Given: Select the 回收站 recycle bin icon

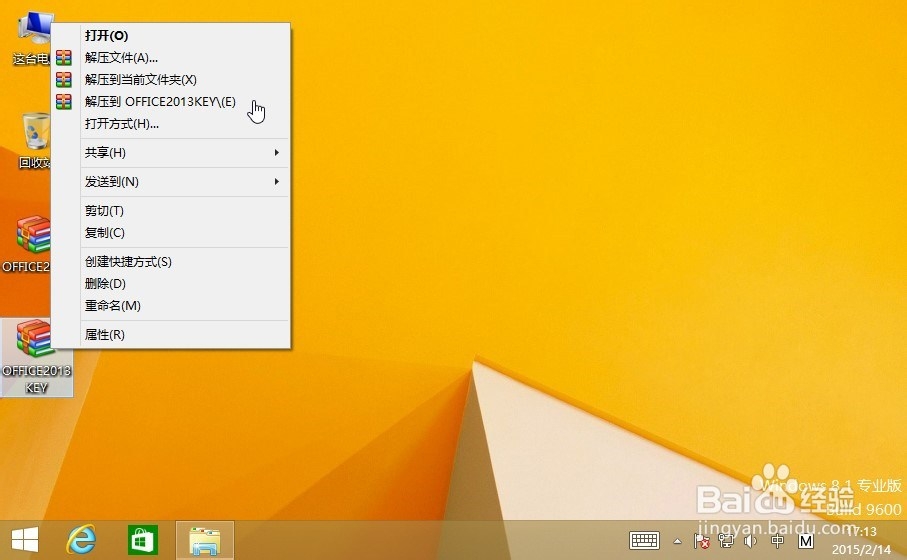Looking at the screenshot, I should pos(34,141).
